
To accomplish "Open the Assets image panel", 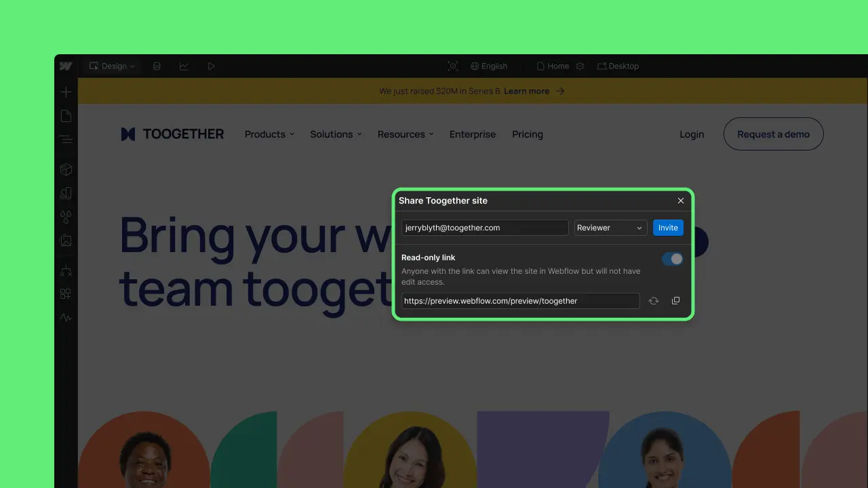I will point(66,241).
